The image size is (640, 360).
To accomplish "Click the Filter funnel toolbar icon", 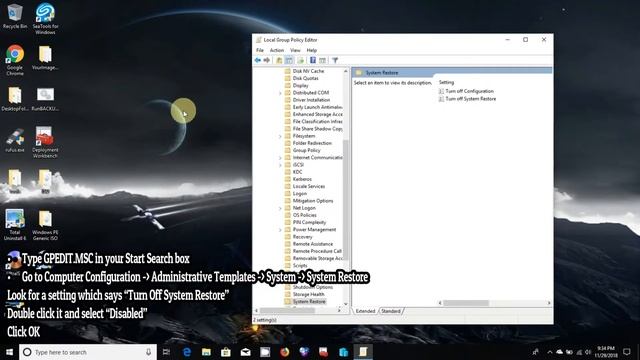I will (335, 60).
